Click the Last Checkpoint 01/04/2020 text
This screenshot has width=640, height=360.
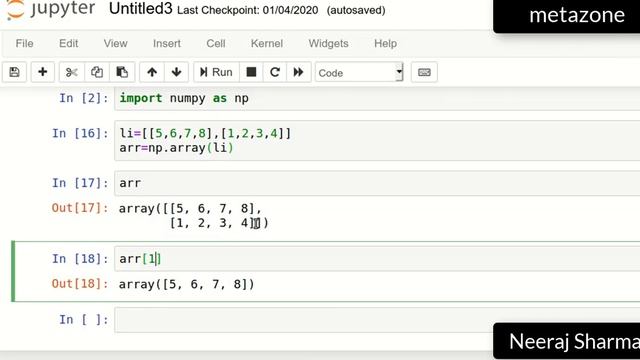pos(248,10)
